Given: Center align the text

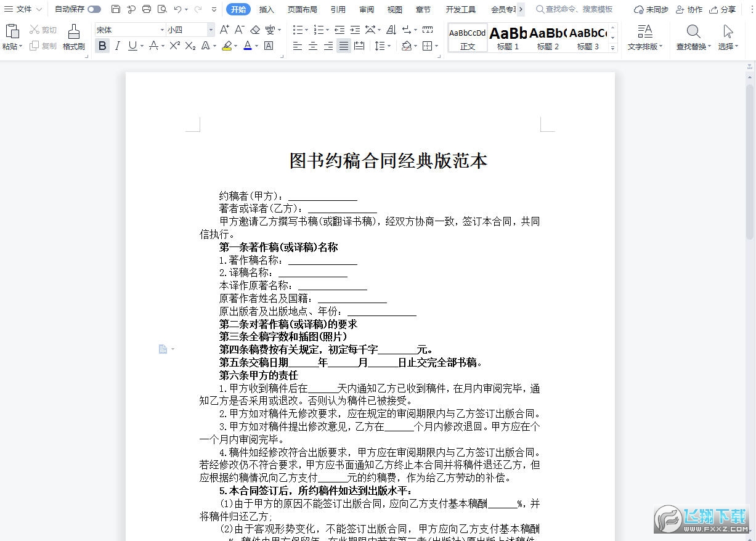Looking at the screenshot, I should coord(313,46).
